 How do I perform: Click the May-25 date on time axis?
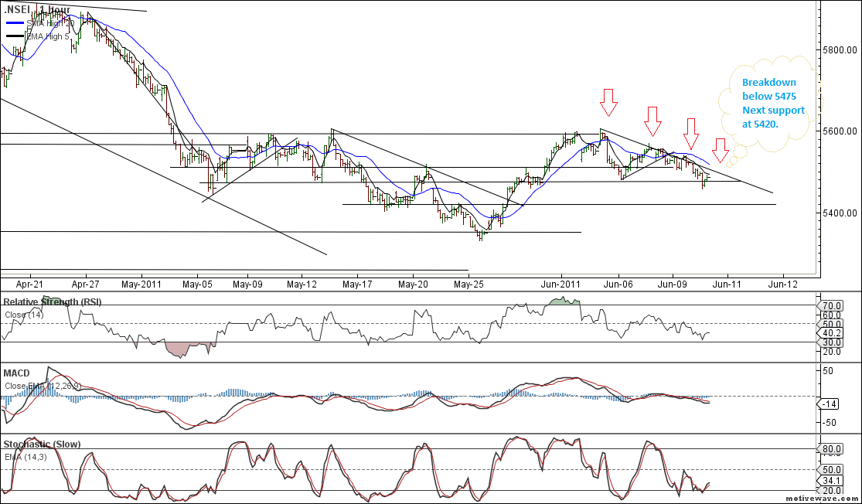click(468, 284)
